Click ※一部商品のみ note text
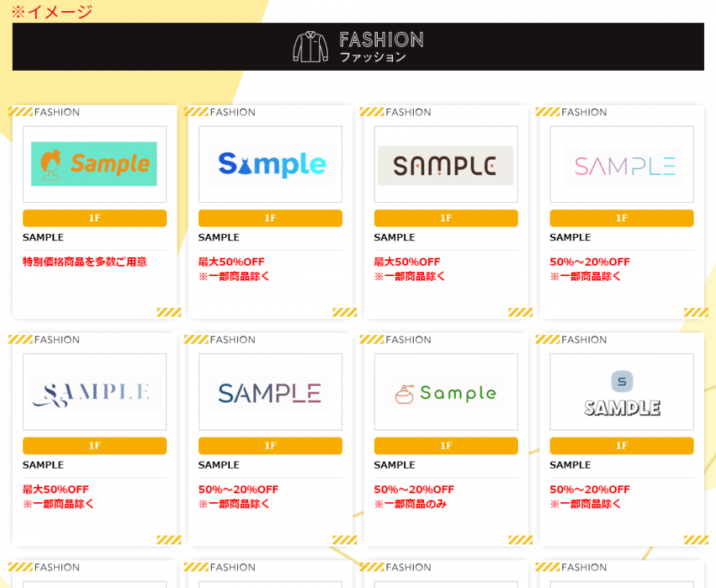716x588 pixels. [x=411, y=504]
